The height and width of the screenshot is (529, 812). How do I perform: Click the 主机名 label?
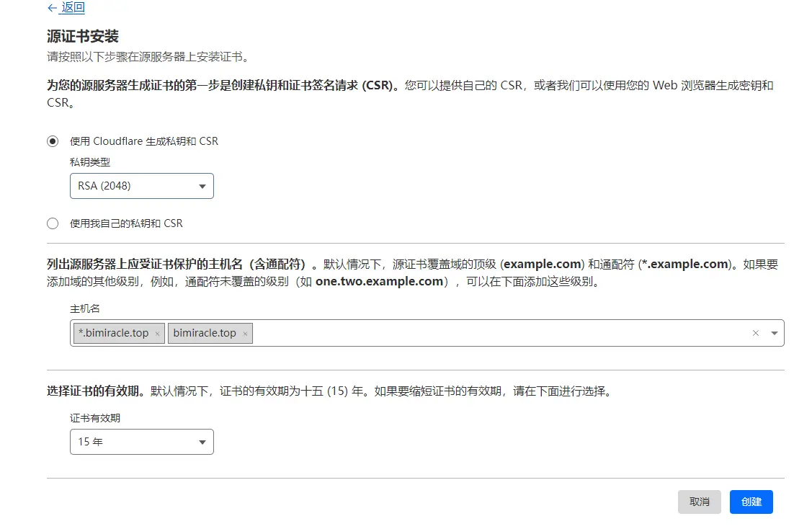pyautogui.click(x=85, y=308)
